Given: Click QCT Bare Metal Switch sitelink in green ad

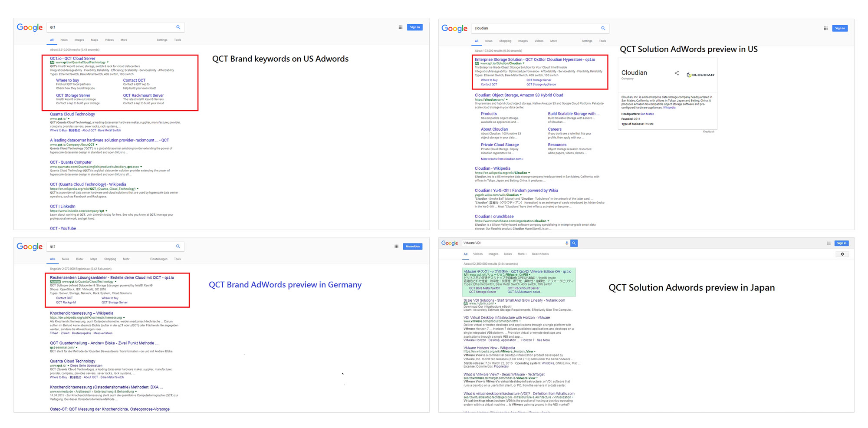Looking at the screenshot, I should point(484,288).
